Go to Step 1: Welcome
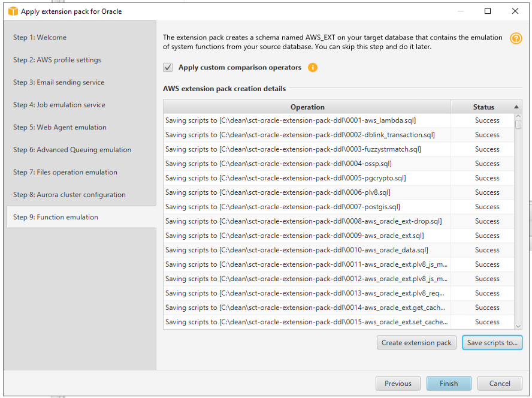Image resolution: width=532 pixels, height=398 pixels. click(40, 37)
